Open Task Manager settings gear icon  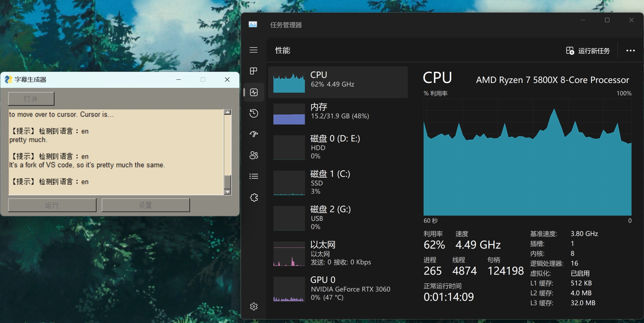tap(254, 306)
